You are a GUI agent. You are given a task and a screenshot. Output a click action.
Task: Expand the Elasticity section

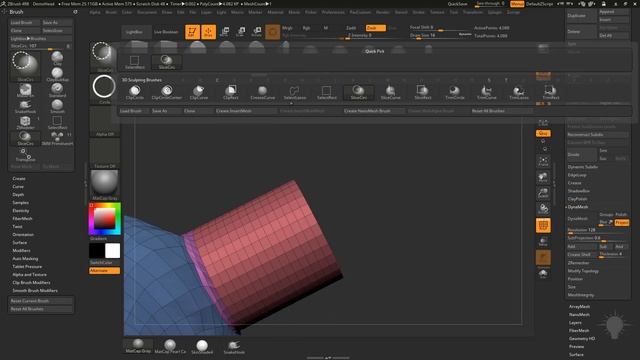point(21,211)
